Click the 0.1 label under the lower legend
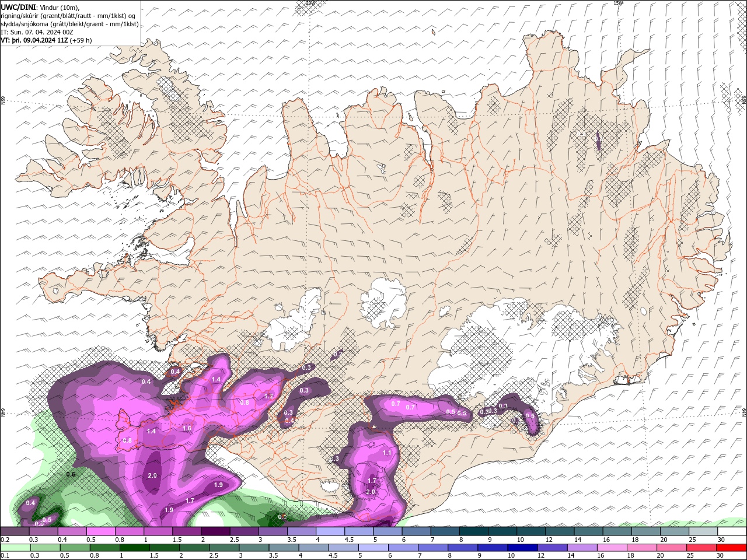 (x=5, y=556)
